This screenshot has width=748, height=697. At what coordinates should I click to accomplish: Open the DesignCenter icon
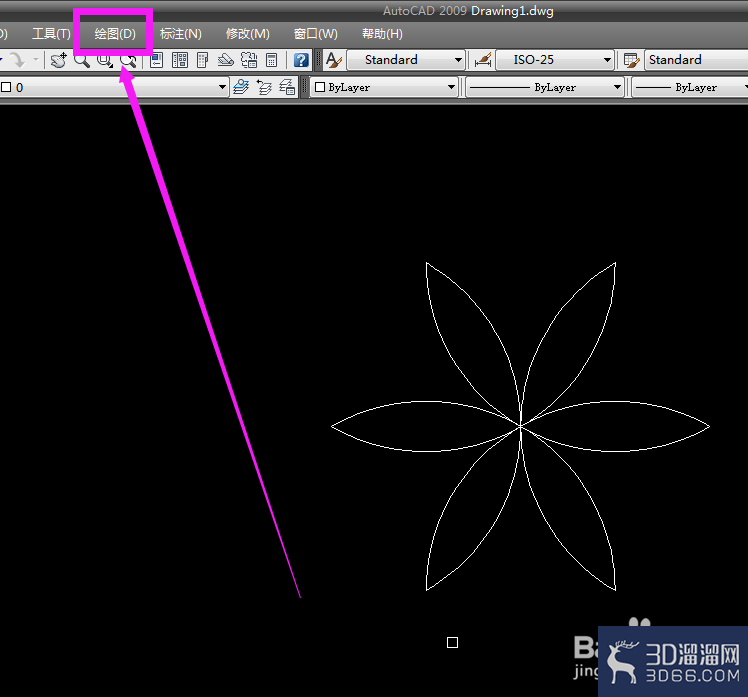coord(180,60)
